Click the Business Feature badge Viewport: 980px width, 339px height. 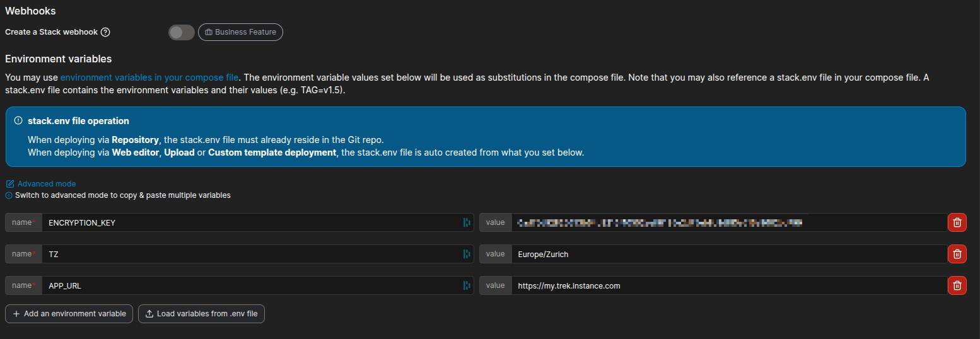pos(240,32)
